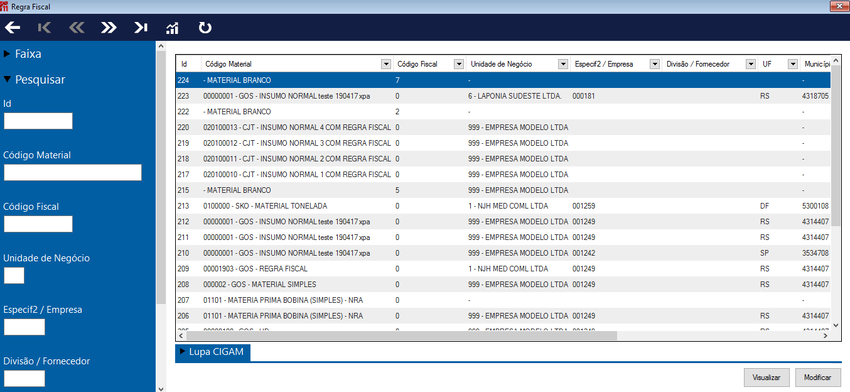Focus the Código Material search field
Image resolution: width=850 pixels, height=392 pixels.
(x=73, y=172)
